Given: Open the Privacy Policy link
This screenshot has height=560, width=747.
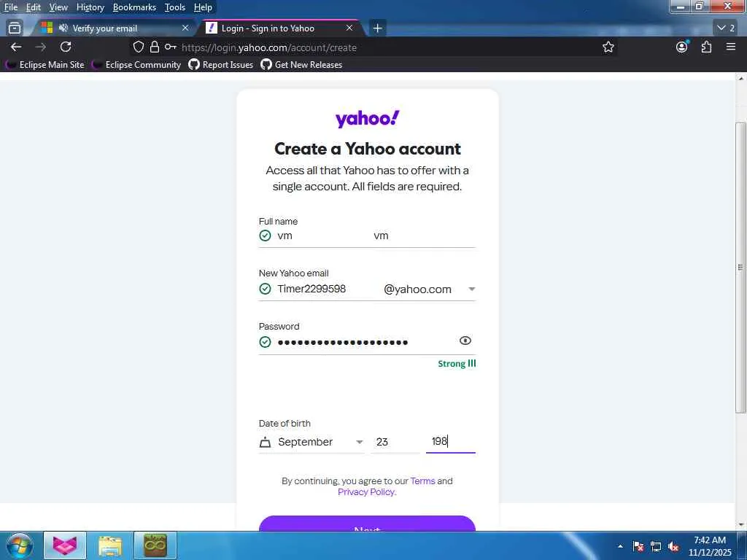Looking at the screenshot, I should [366, 492].
